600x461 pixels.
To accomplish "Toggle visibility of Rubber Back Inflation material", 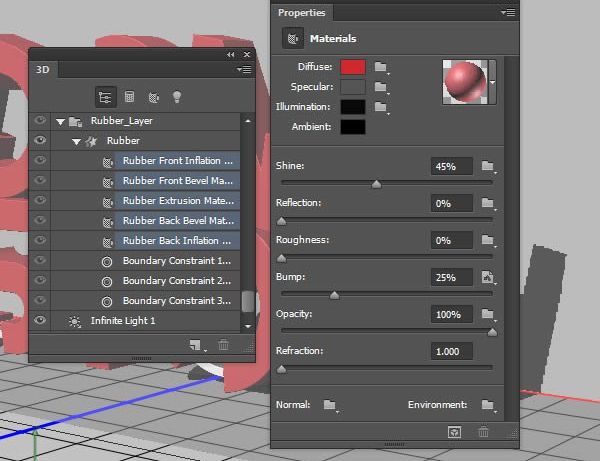I will pyautogui.click(x=40, y=240).
